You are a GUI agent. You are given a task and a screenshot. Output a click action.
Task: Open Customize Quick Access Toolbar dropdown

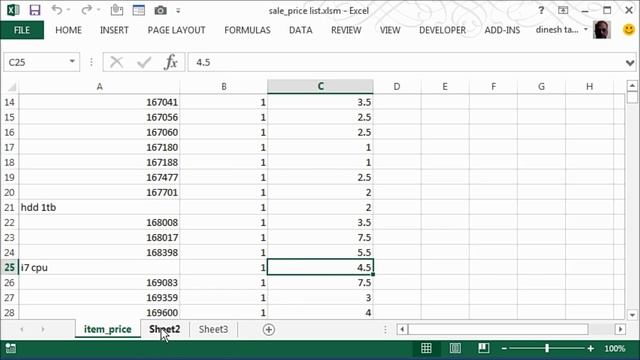[178, 11]
